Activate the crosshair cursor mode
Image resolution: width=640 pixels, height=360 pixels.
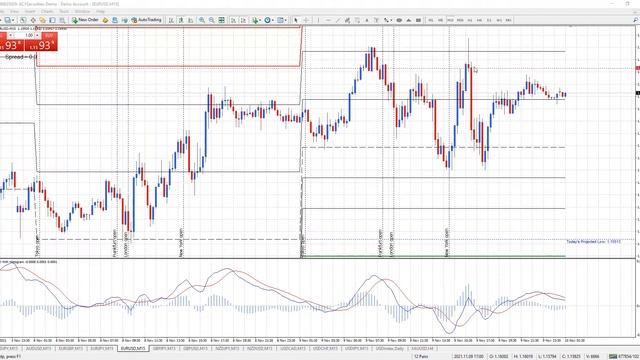[306, 20]
